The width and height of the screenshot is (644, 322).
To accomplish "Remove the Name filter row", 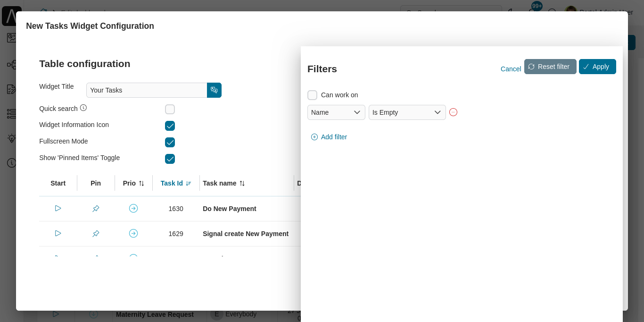I will pos(453,112).
